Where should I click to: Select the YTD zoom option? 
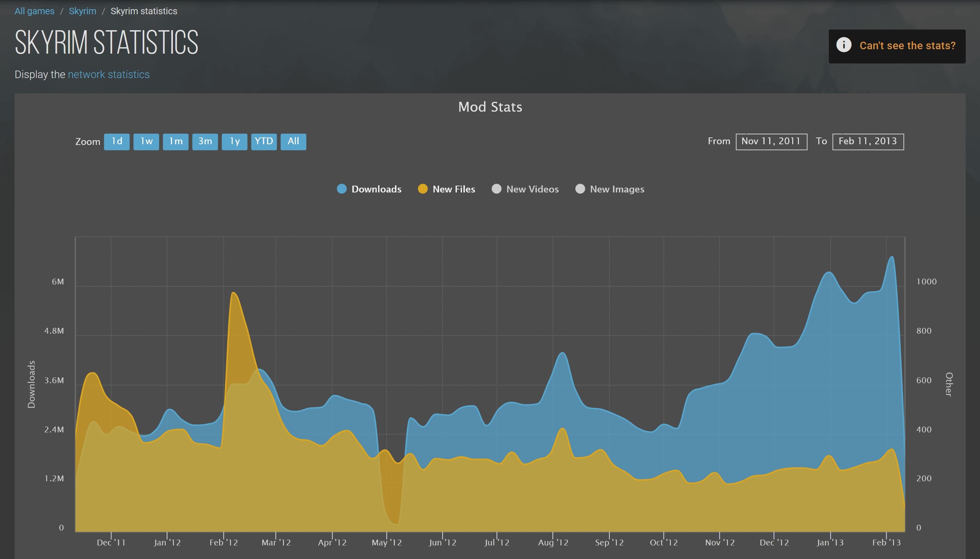[264, 142]
